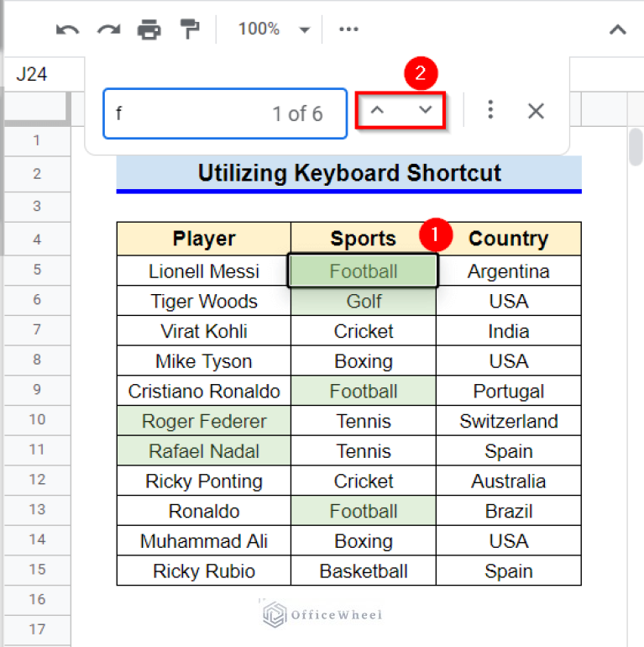The height and width of the screenshot is (647, 644).
Task: Collapse the menus with the top-right chevron
Action: point(618,29)
